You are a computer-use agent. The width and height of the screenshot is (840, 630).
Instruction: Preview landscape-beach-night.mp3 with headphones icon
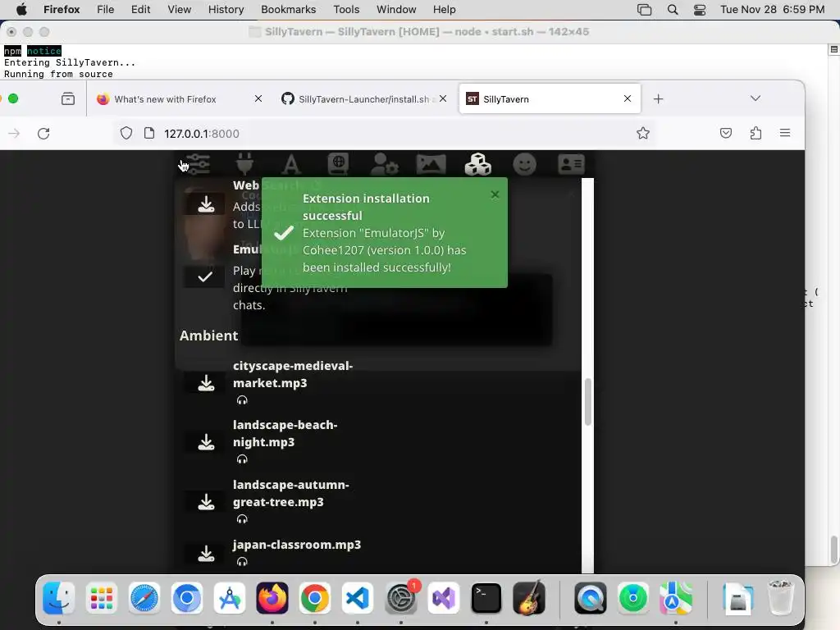pos(242,459)
